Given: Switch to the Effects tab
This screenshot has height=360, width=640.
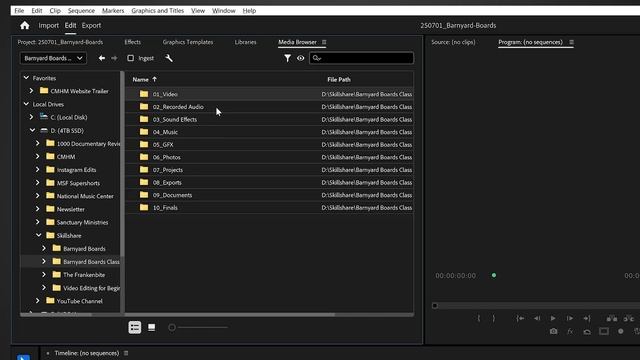Looking at the screenshot, I should (133, 42).
